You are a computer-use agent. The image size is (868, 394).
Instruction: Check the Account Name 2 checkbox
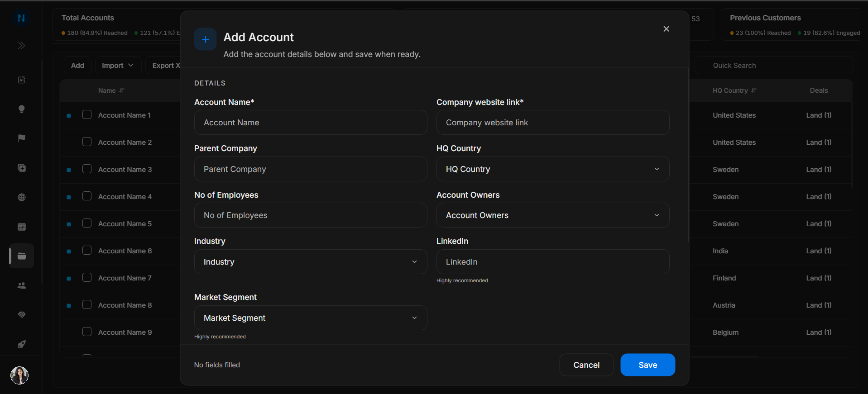87,142
